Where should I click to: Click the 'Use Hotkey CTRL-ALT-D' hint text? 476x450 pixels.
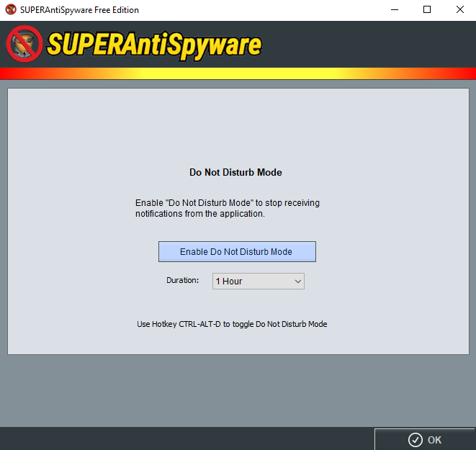point(232,324)
